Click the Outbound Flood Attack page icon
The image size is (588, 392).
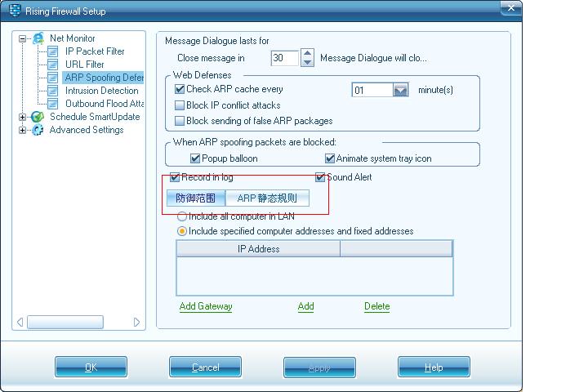coord(52,104)
